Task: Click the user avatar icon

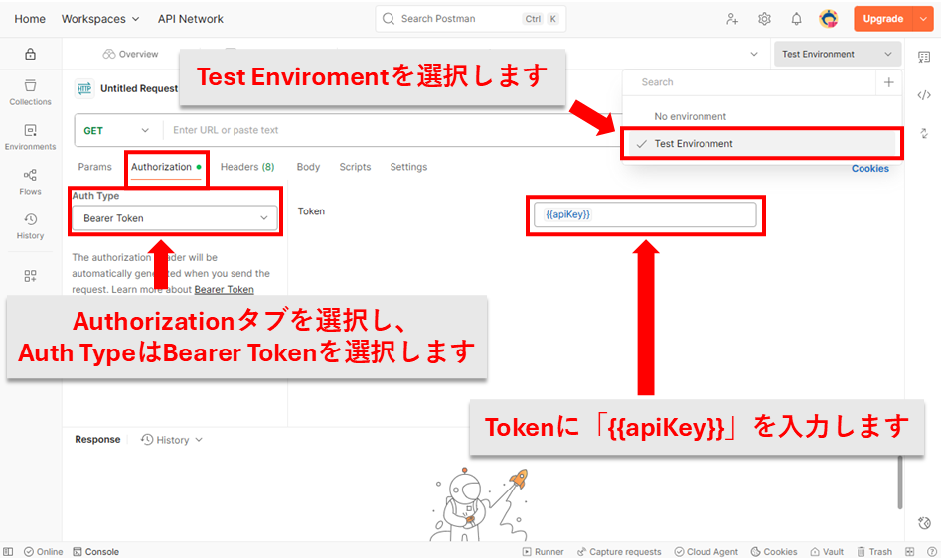Action: (x=829, y=19)
